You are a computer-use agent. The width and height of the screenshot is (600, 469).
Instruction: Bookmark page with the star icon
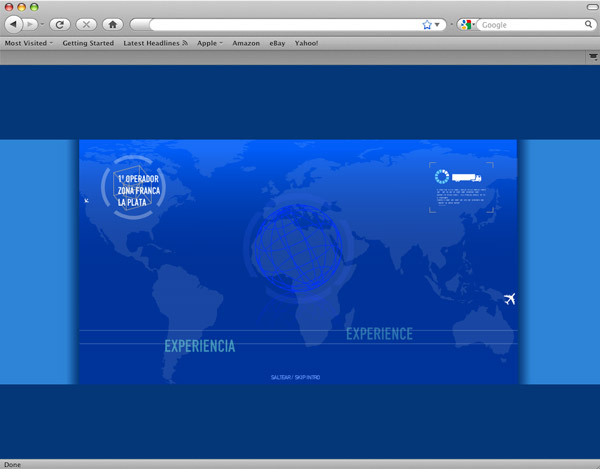[x=427, y=23]
